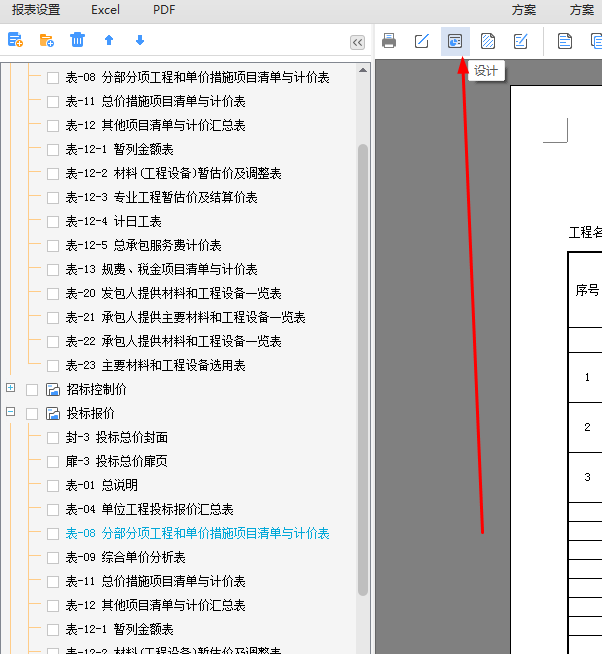Click the tree scrollbar up arrow

pyautogui.click(x=363, y=70)
